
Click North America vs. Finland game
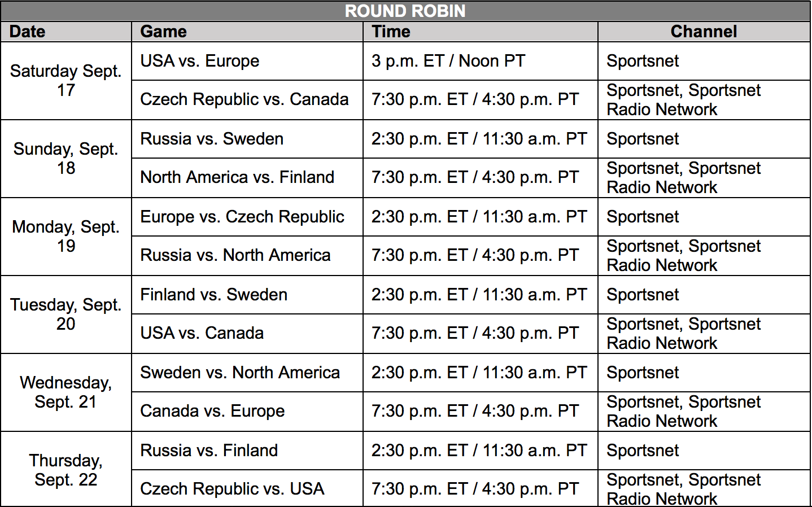point(247,178)
